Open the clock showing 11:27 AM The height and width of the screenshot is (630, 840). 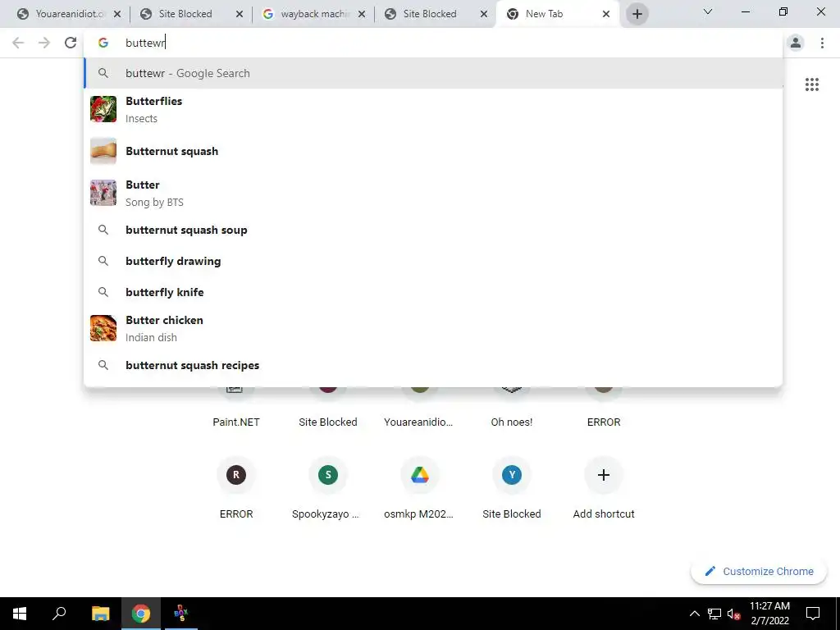(769, 614)
